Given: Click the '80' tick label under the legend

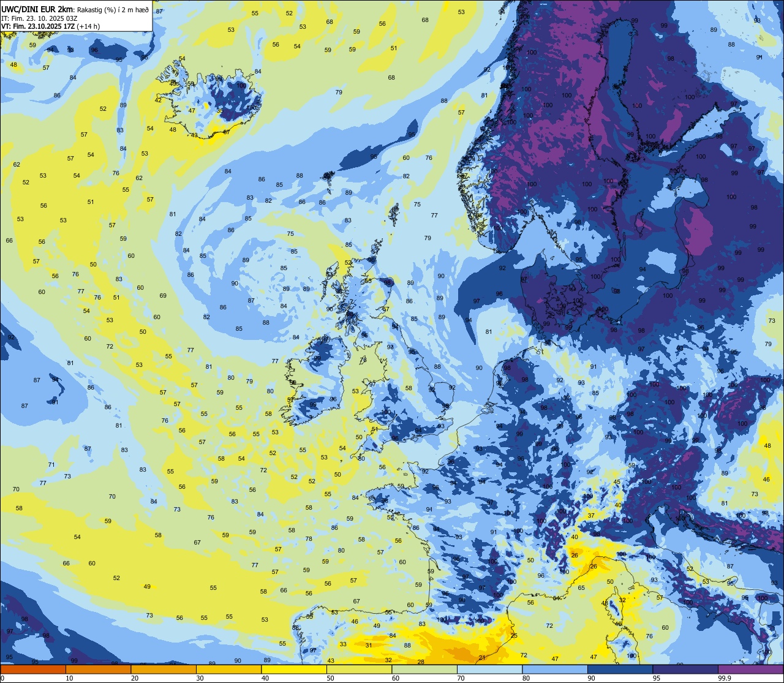Looking at the screenshot, I should tap(526, 678).
